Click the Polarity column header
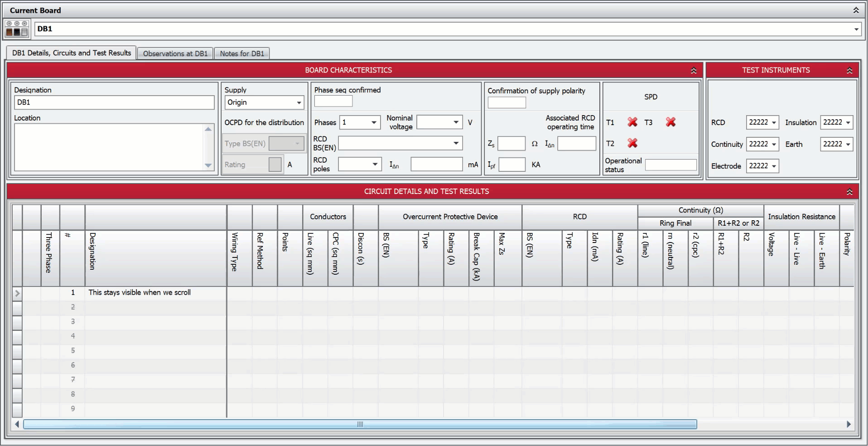The width and height of the screenshot is (868, 446). [847, 258]
